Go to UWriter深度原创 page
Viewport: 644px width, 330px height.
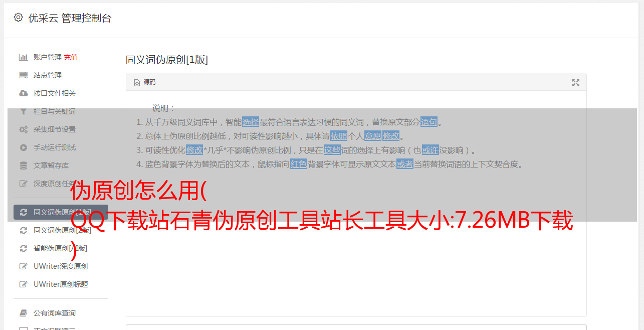tap(61, 266)
